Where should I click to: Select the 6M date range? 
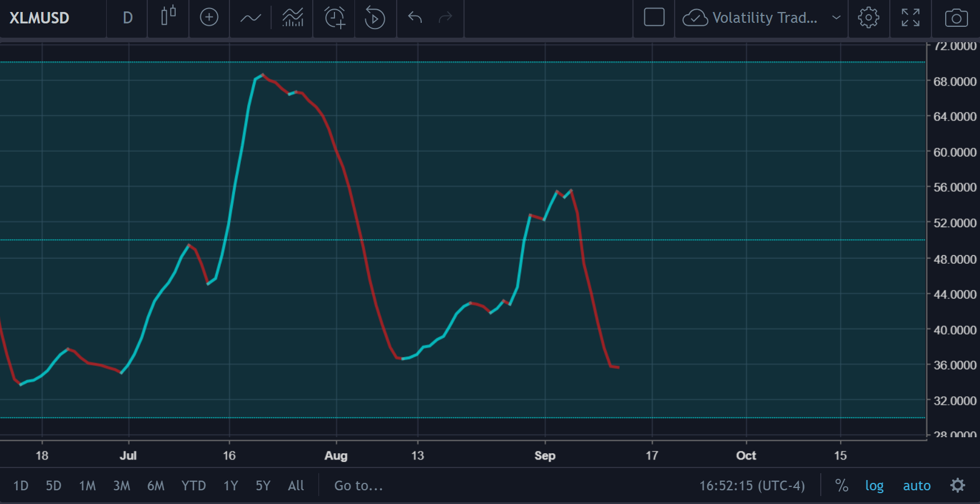[x=156, y=486]
